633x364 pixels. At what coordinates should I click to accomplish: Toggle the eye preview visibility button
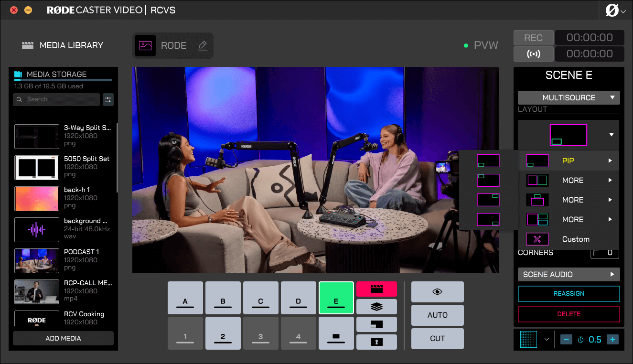coord(437,291)
